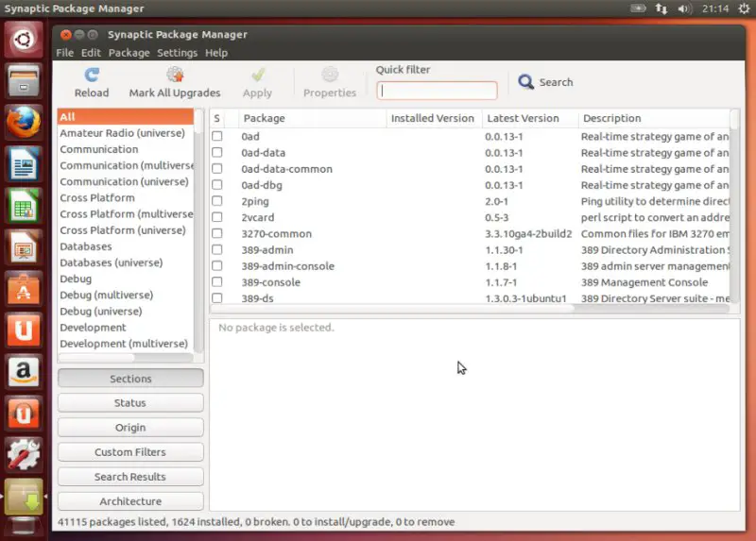Click the Sections filter button
The height and width of the screenshot is (541, 756).
pos(130,379)
